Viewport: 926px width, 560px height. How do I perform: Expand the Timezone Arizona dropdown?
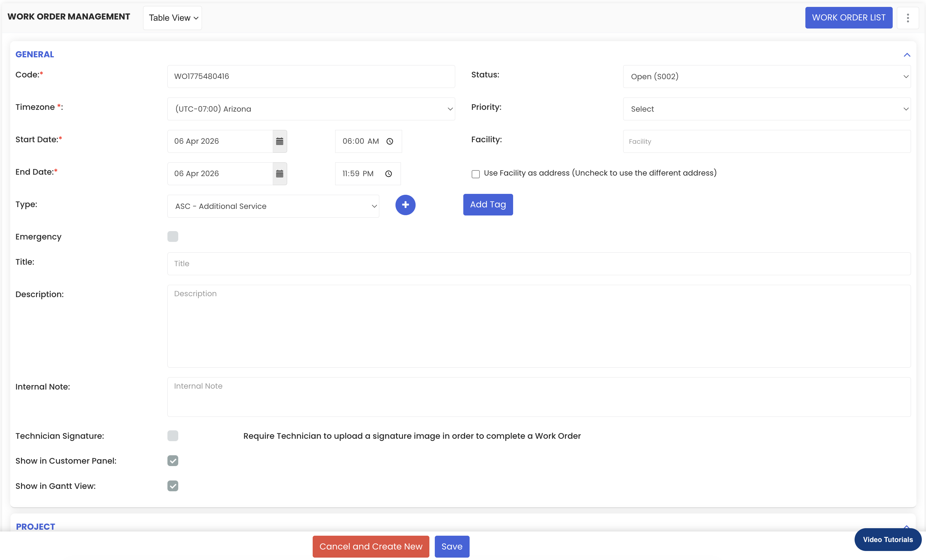311,109
